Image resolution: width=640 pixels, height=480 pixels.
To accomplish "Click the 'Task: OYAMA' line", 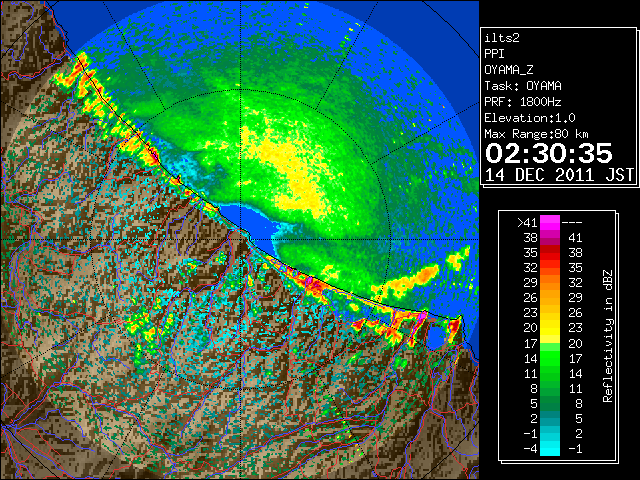I will 523,86.
